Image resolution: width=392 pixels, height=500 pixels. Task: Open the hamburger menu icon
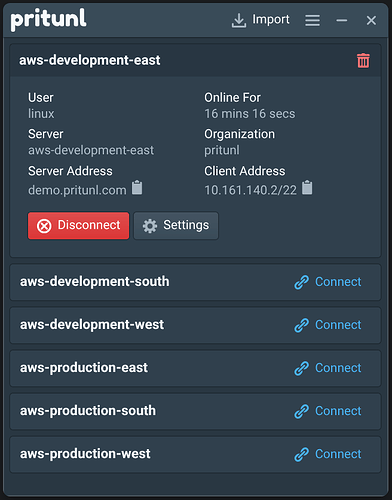(312, 20)
